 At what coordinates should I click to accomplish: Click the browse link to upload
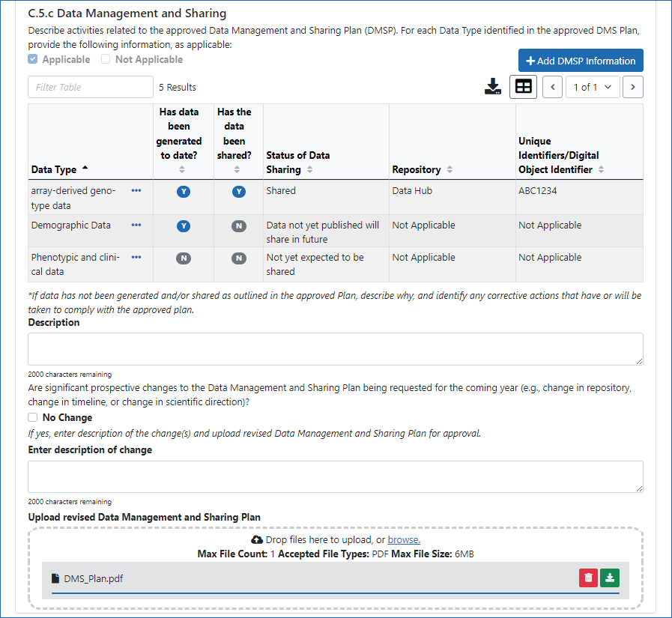(x=404, y=539)
